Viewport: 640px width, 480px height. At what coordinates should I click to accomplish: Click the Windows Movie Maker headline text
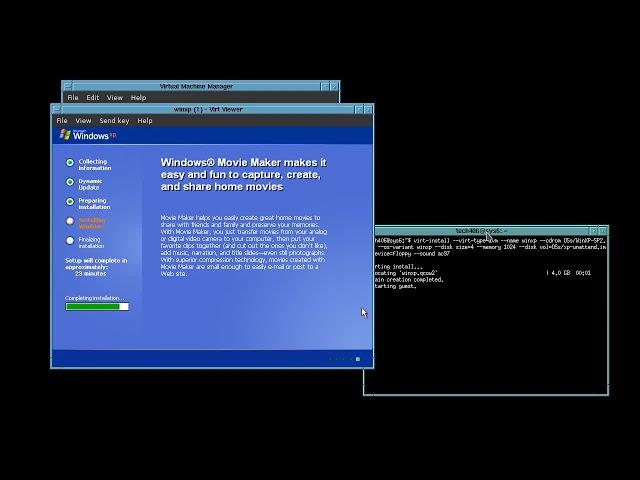[244, 175]
